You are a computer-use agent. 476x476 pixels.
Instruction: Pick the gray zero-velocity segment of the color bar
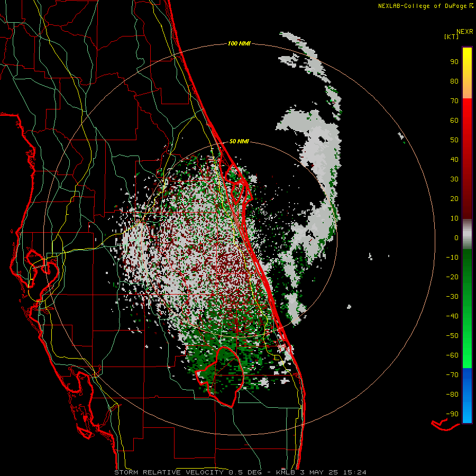(x=467, y=234)
